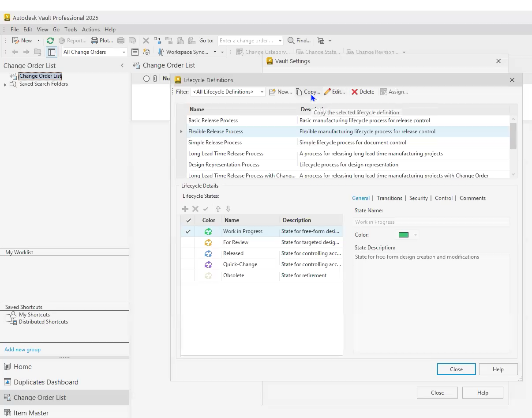Click the Workspace Sync icon
The height and width of the screenshot is (418, 532).
[x=161, y=52]
